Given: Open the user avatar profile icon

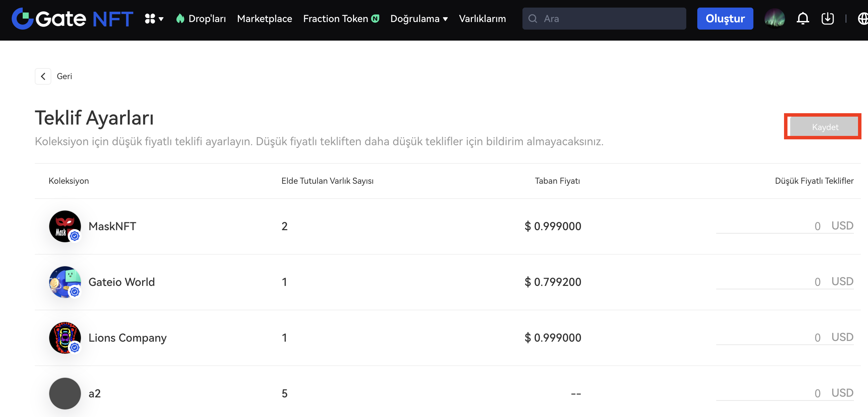Looking at the screenshot, I should 774,19.
